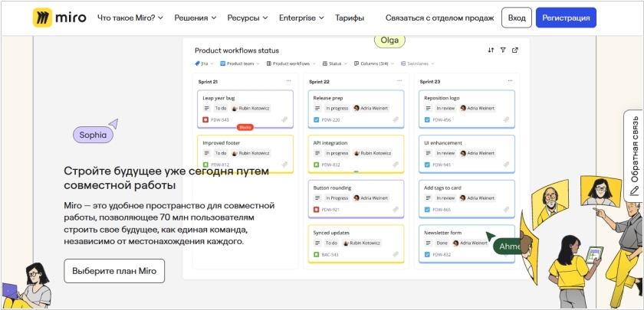Screen dimensions: 644x310
Task: Click the pencil icon on feedback tab
Action: coord(634,188)
